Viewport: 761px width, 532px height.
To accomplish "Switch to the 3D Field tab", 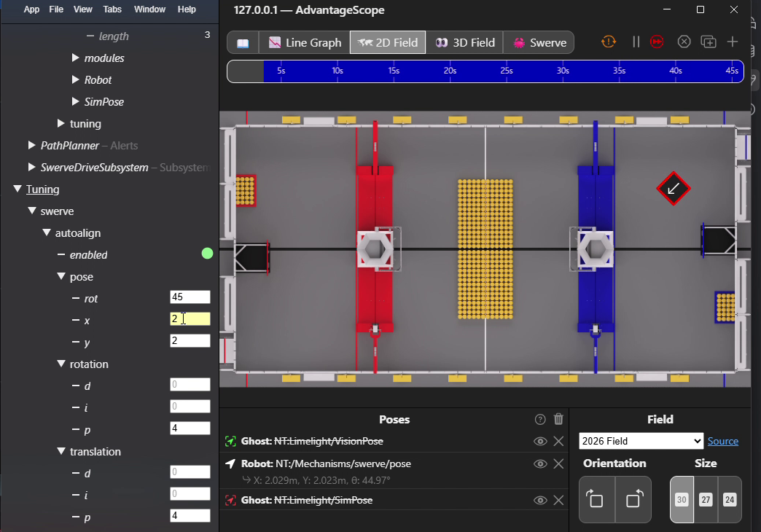I will coord(465,43).
